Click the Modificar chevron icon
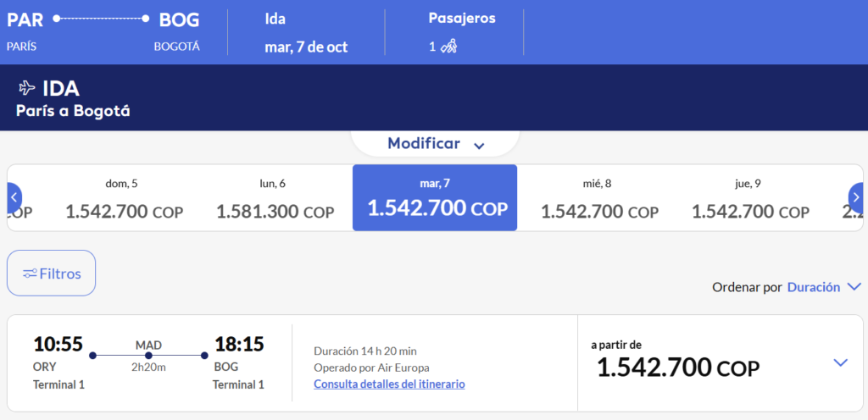This screenshot has height=420, width=868. (480, 146)
